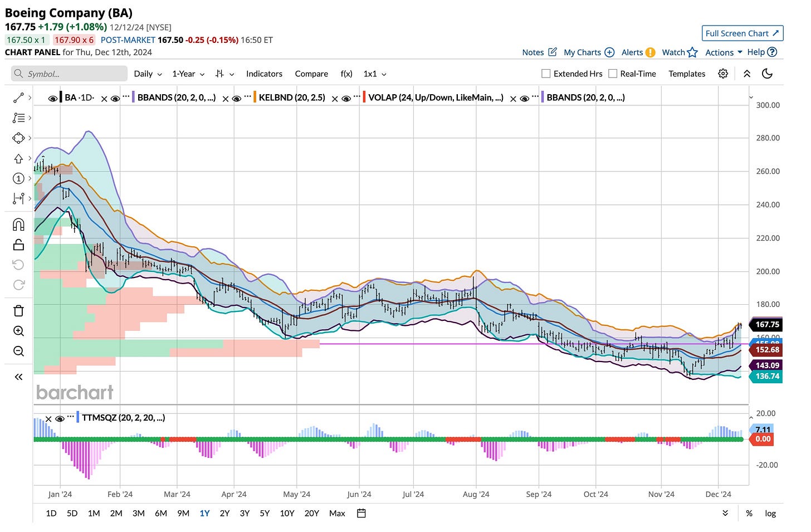Select the polygon shapes tool
811x532 pixels.
pos(18,138)
